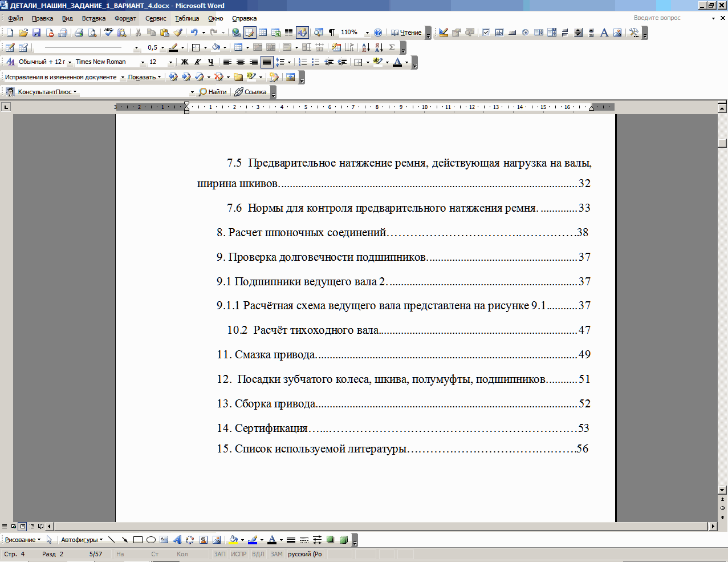Insert WordArt from the drawing toolbar
The image size is (728, 562).
coord(177,540)
